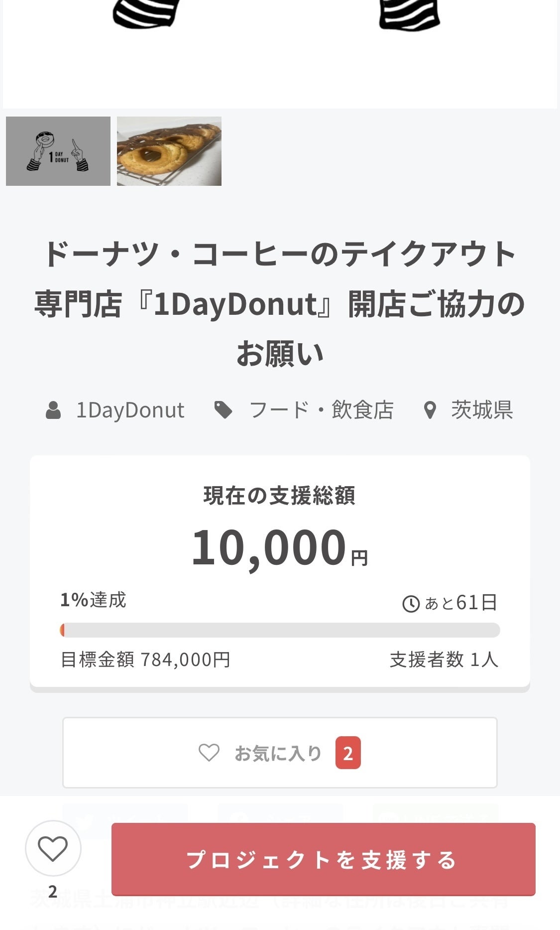Click the location pin icon beside 茨城県
The width and height of the screenshot is (560, 930).
point(430,410)
